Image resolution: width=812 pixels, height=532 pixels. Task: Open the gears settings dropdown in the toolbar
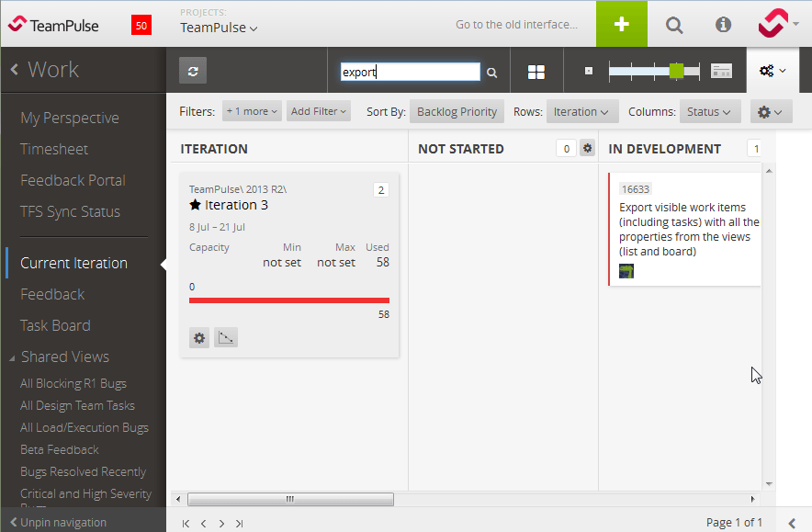(x=773, y=71)
